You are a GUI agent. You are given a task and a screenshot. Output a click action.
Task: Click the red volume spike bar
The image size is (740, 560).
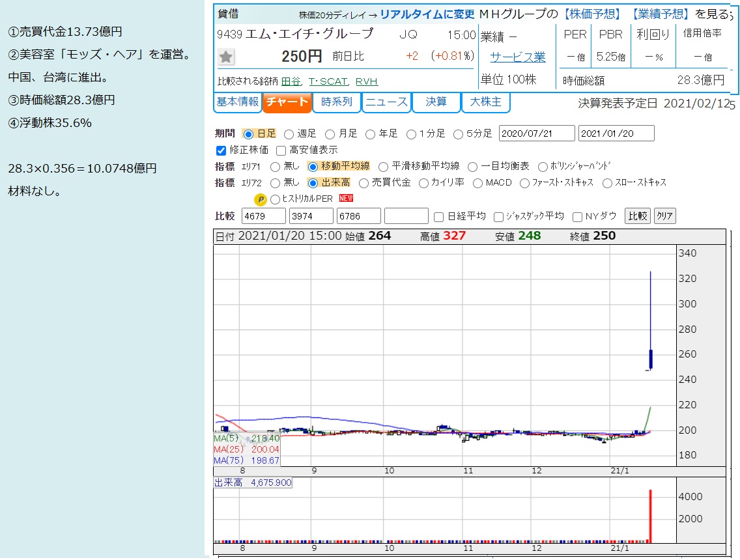[650, 516]
